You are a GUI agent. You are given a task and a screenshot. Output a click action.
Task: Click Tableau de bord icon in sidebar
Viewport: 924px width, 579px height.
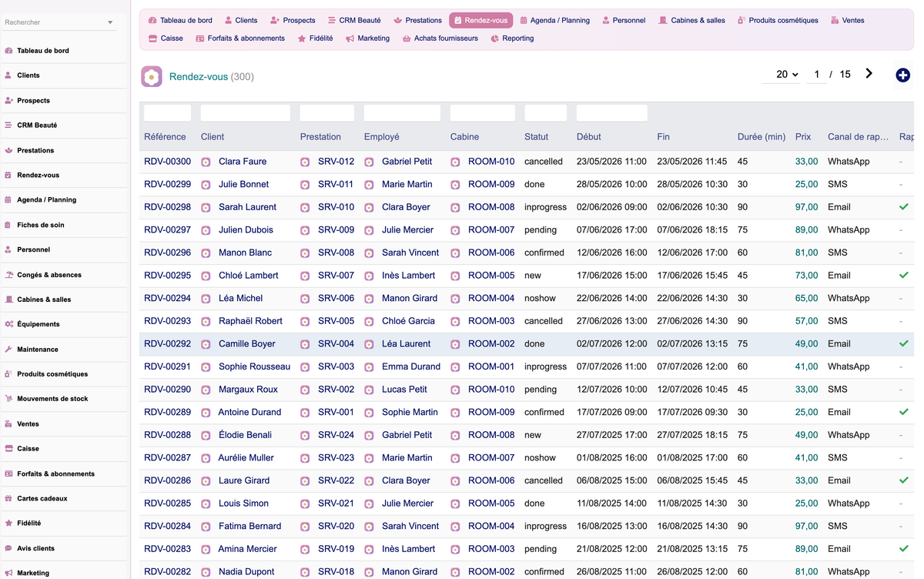coord(8,51)
